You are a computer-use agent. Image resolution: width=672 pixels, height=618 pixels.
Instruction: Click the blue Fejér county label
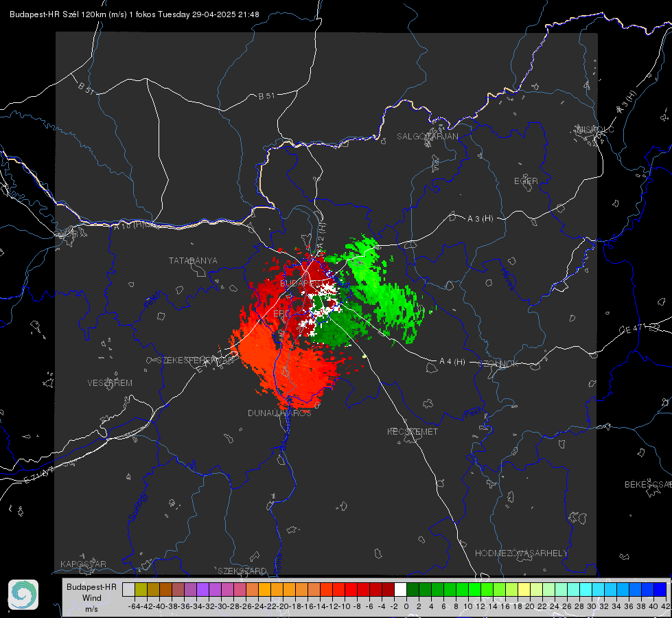click(x=154, y=300)
